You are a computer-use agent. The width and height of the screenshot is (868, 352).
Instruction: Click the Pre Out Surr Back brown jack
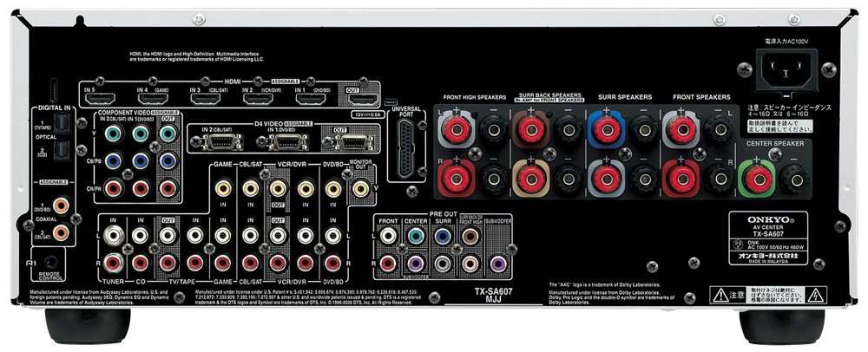[x=470, y=237]
